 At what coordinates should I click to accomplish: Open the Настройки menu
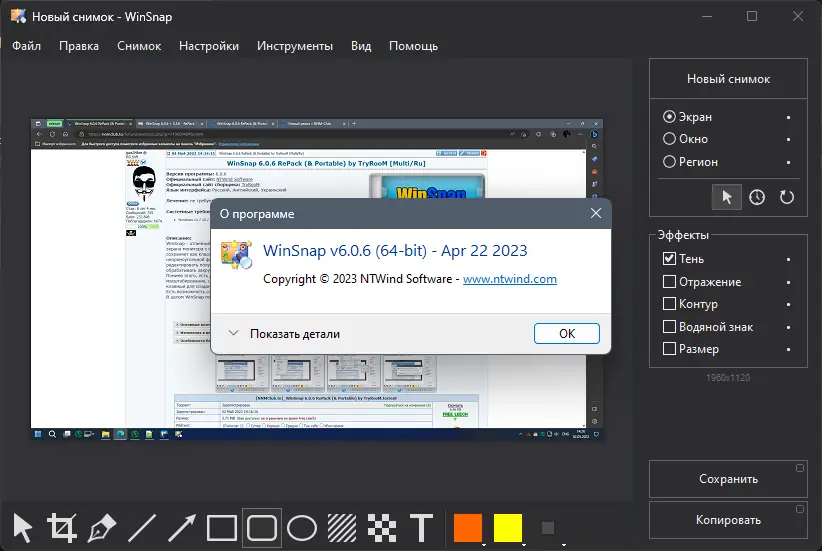[x=209, y=46]
